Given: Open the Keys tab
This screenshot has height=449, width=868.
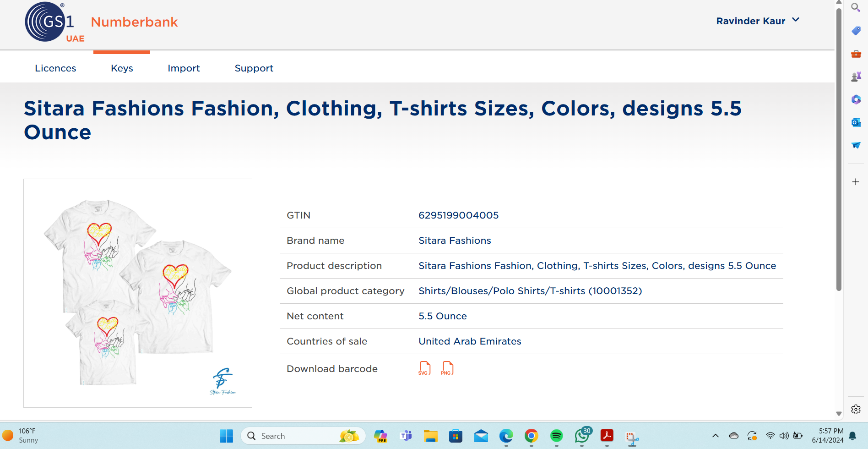Looking at the screenshot, I should click(x=122, y=68).
